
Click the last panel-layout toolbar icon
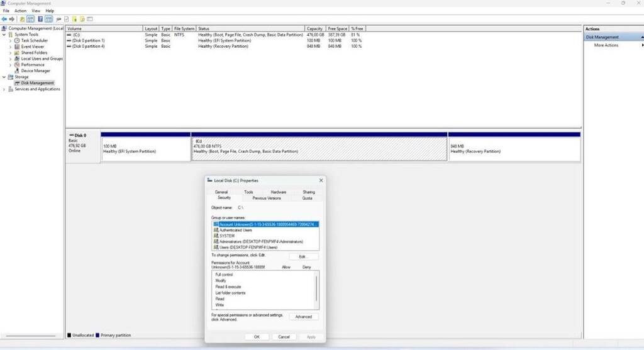coord(90,19)
